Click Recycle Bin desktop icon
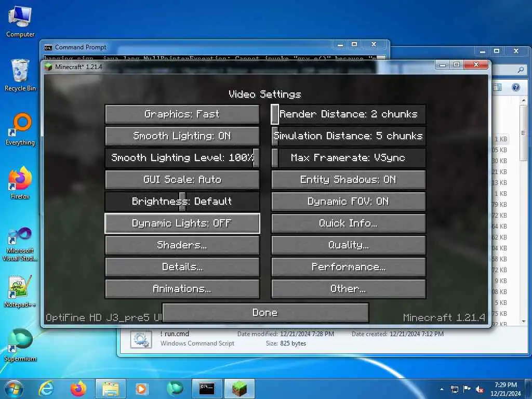The image size is (532, 399). point(20,75)
